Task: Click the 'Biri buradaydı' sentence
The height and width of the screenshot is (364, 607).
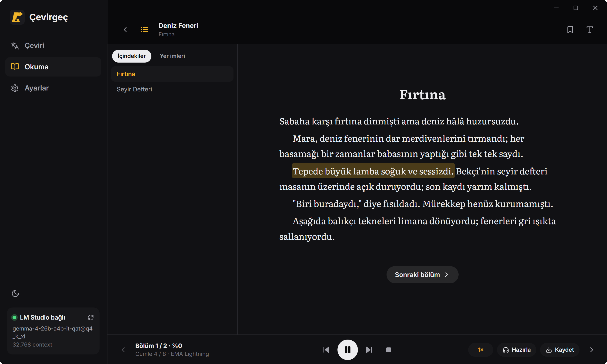Action: coord(356,204)
